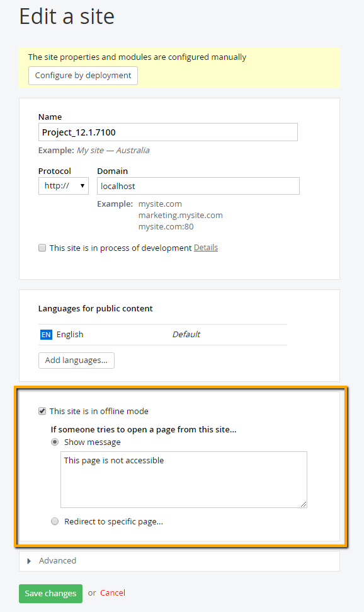Viewport: 364px width, 612px height.
Task: Open the Details link
Action: [207, 247]
